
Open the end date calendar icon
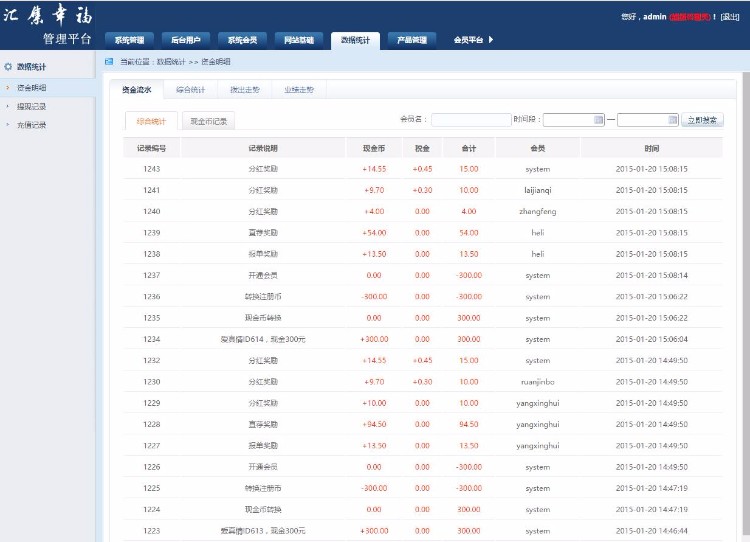click(x=673, y=120)
